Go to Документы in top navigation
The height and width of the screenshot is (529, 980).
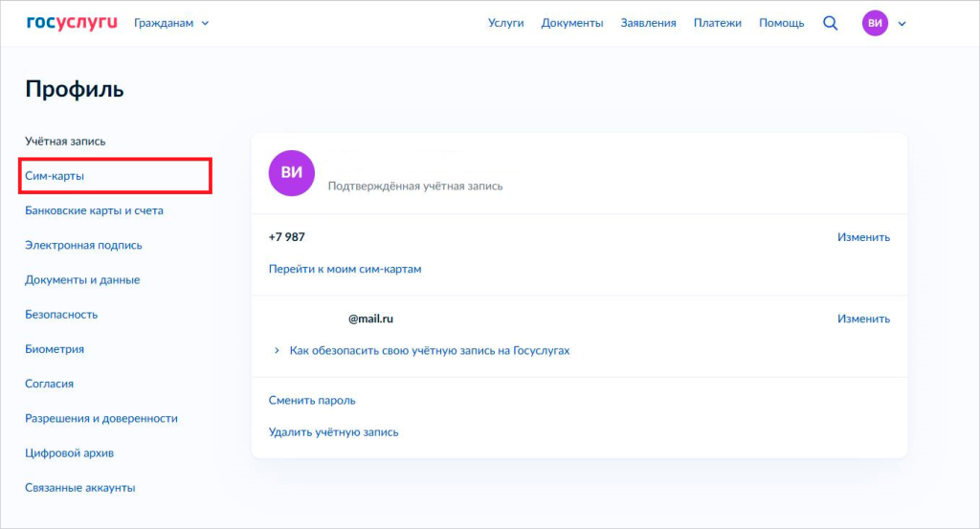point(571,23)
